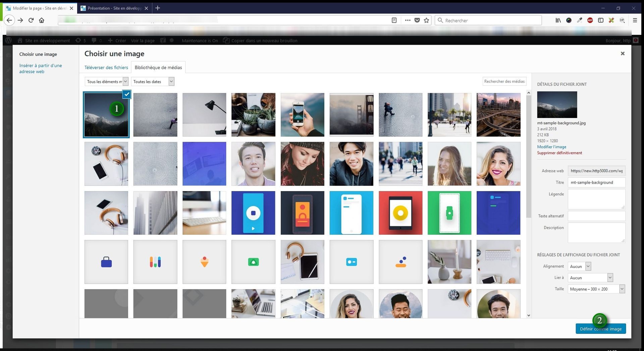The height and width of the screenshot is (351, 644).
Task: Click the browser forward arrow
Action: coord(20,20)
